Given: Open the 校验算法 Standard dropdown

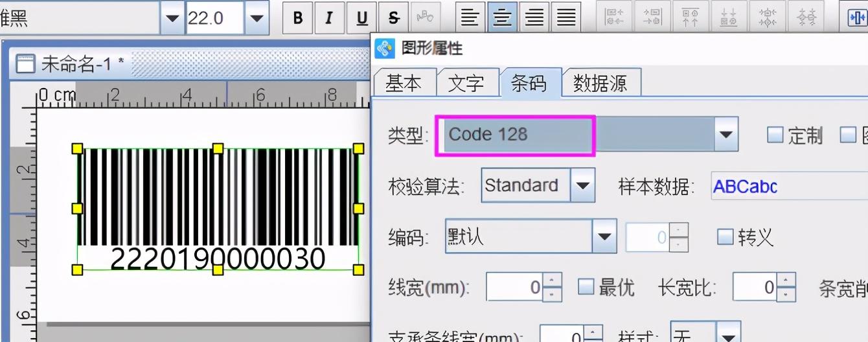Looking at the screenshot, I should (x=584, y=185).
